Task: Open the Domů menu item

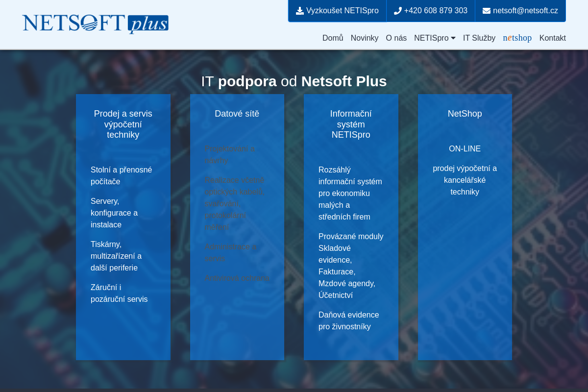Action: pyautogui.click(x=333, y=38)
